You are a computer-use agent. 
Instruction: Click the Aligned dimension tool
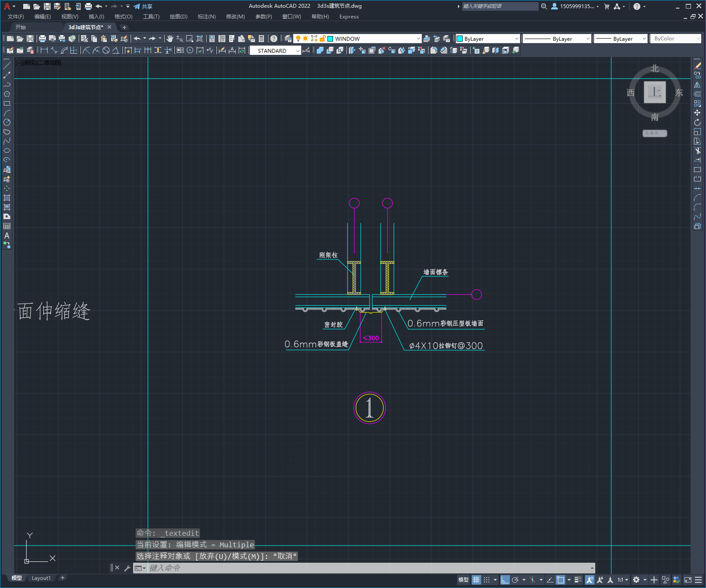[54, 50]
